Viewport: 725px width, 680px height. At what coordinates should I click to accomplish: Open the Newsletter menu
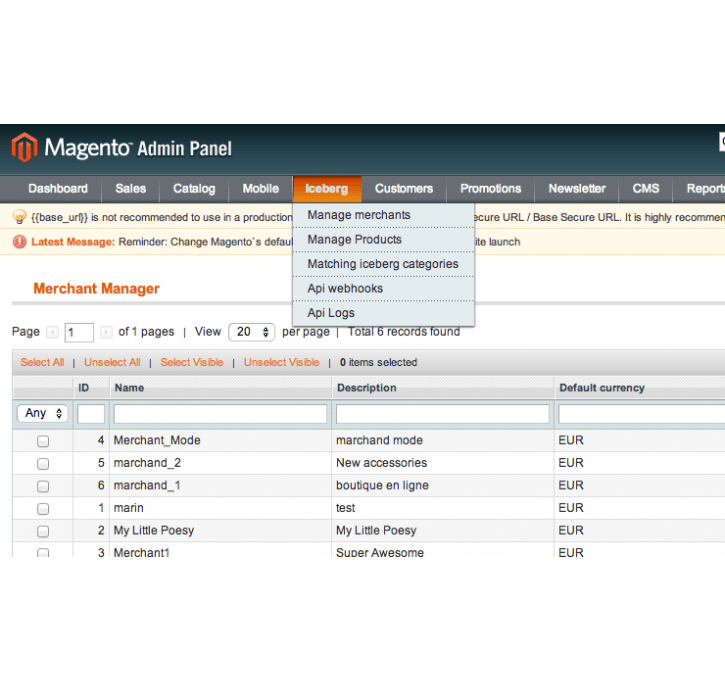(577, 189)
